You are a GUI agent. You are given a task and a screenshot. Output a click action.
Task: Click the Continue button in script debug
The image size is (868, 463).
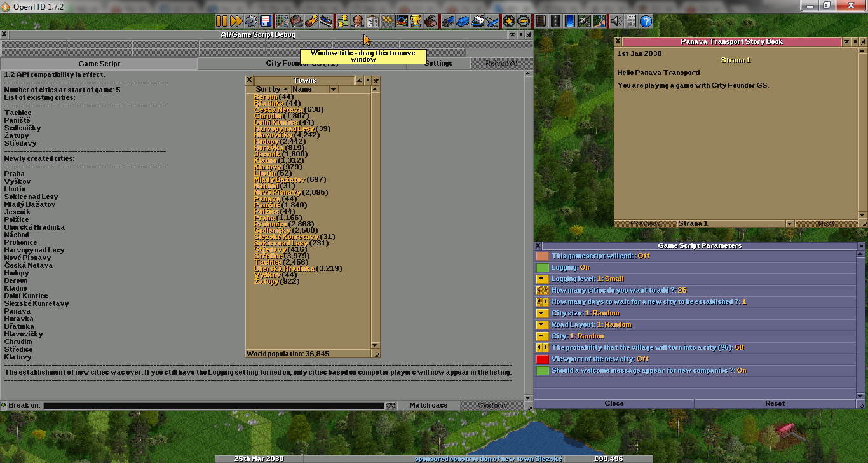492,405
